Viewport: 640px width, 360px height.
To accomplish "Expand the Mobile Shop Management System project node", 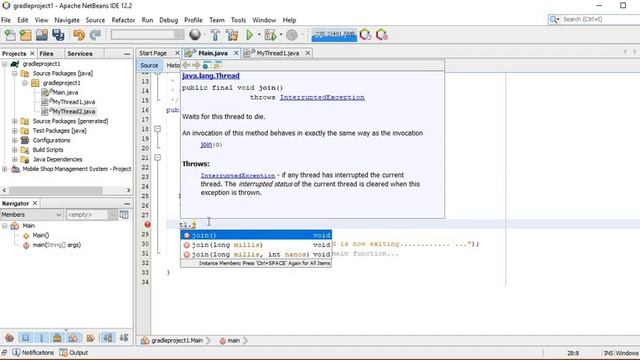I will 4,169.
